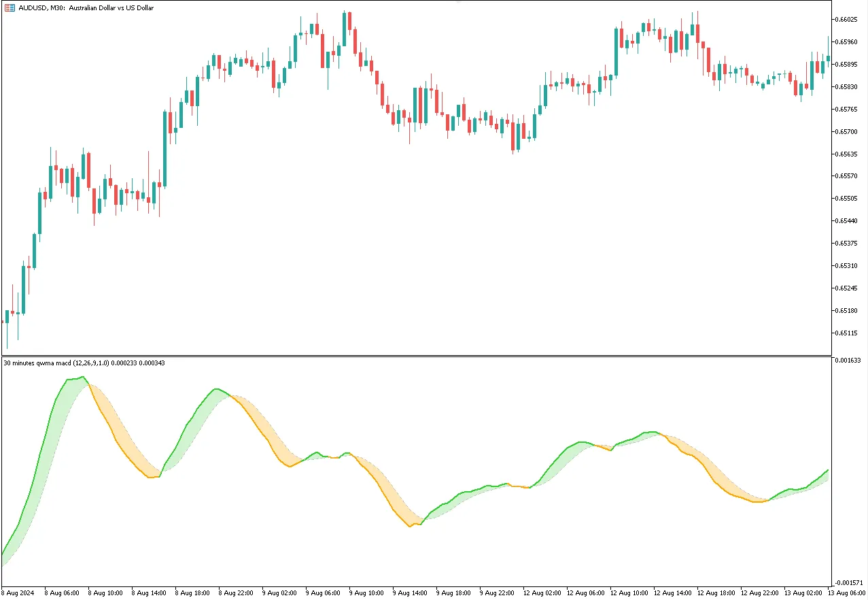Click price level 0.65830 on the scale

pyautogui.click(x=848, y=87)
